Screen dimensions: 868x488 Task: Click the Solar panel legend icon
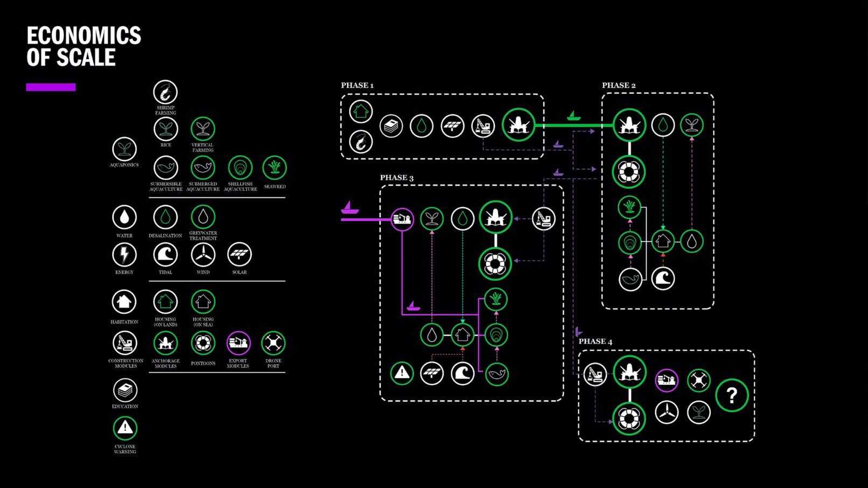coord(239,255)
